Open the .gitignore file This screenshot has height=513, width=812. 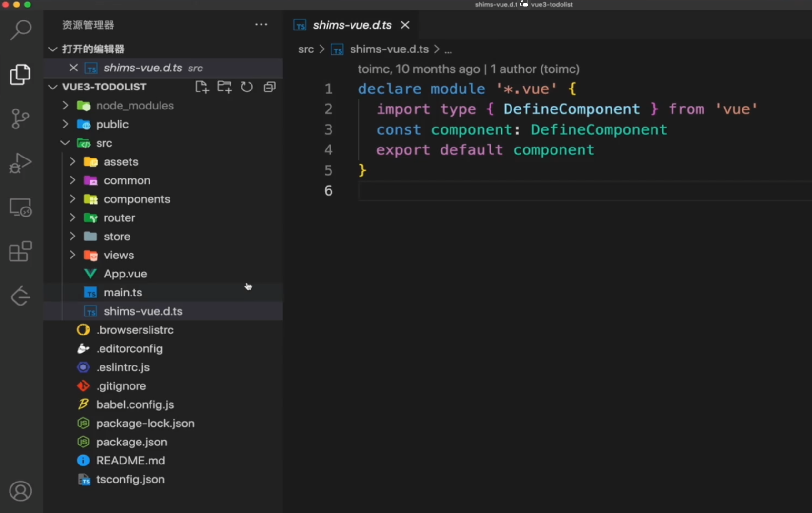163,386
